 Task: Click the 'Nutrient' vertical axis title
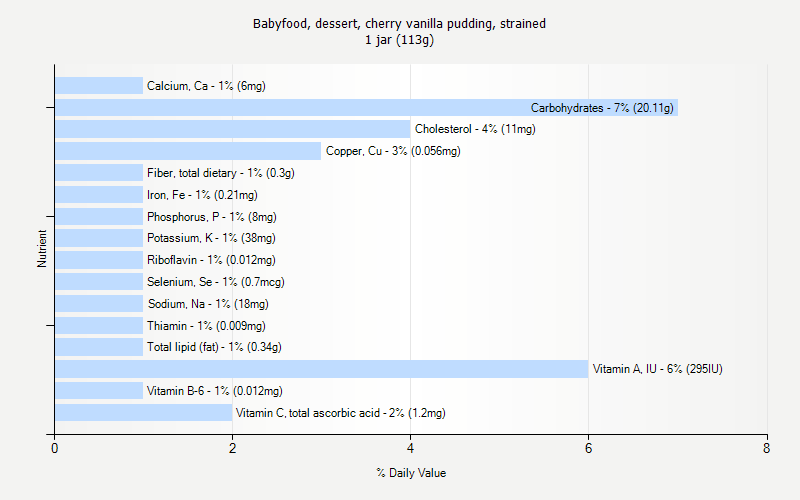[42, 248]
